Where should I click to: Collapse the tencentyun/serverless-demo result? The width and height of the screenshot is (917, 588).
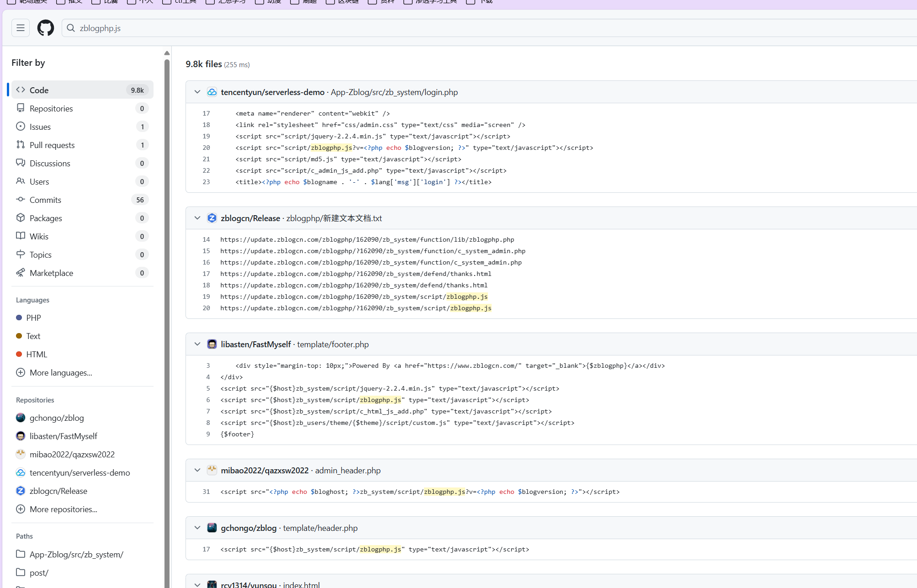197,92
